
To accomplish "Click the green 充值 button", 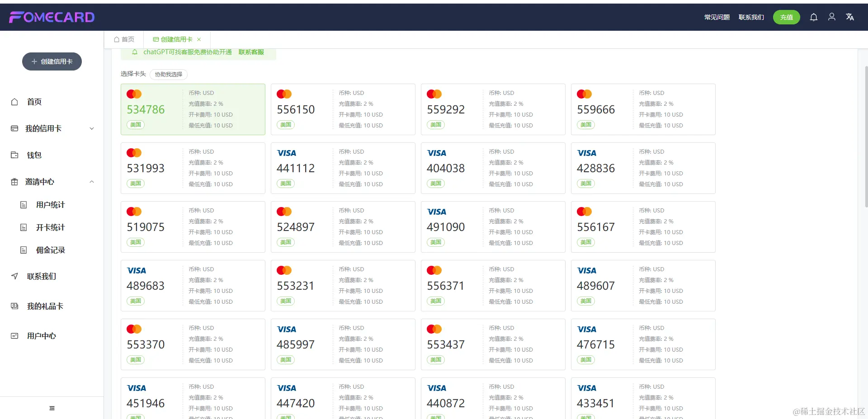I will tap(787, 17).
